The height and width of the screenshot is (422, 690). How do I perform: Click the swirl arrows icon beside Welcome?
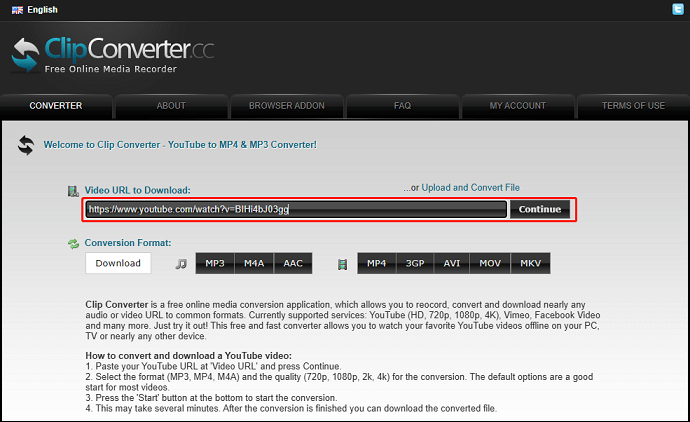pyautogui.click(x=26, y=145)
